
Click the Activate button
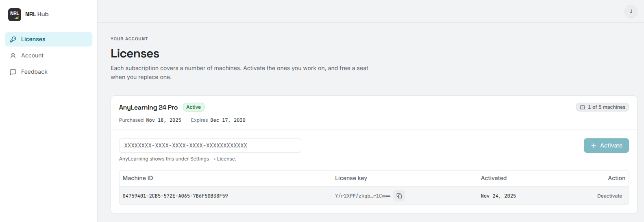[606, 145]
